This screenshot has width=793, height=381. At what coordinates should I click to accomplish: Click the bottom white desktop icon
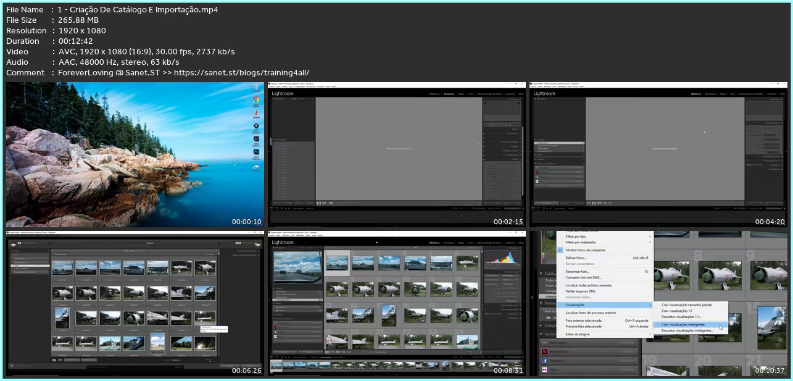pos(256,167)
